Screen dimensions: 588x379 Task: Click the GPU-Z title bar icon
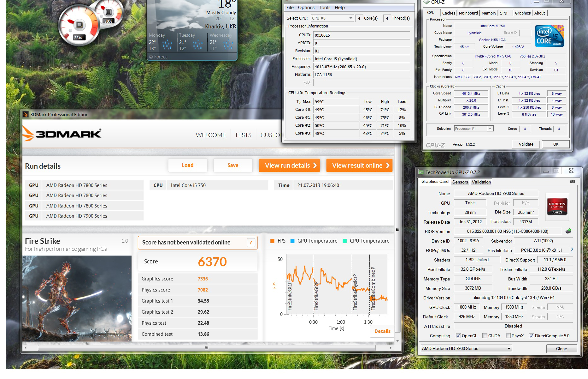tap(421, 172)
